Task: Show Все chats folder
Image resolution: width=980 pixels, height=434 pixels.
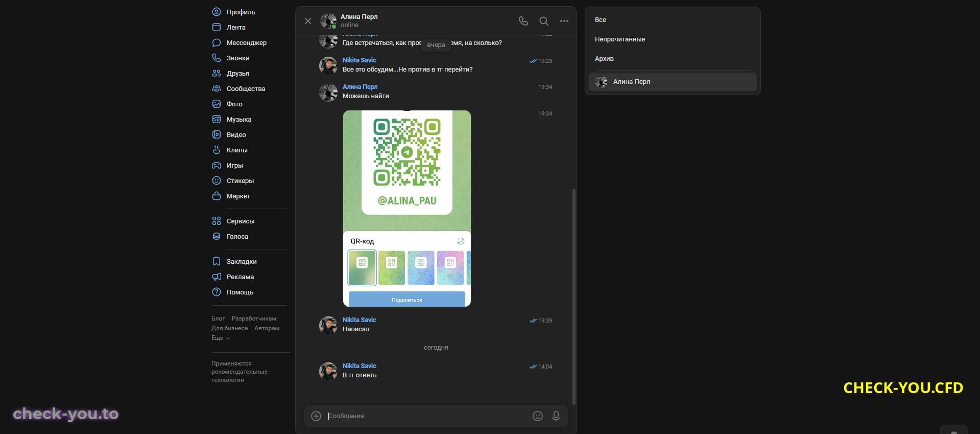Action: 601,20
